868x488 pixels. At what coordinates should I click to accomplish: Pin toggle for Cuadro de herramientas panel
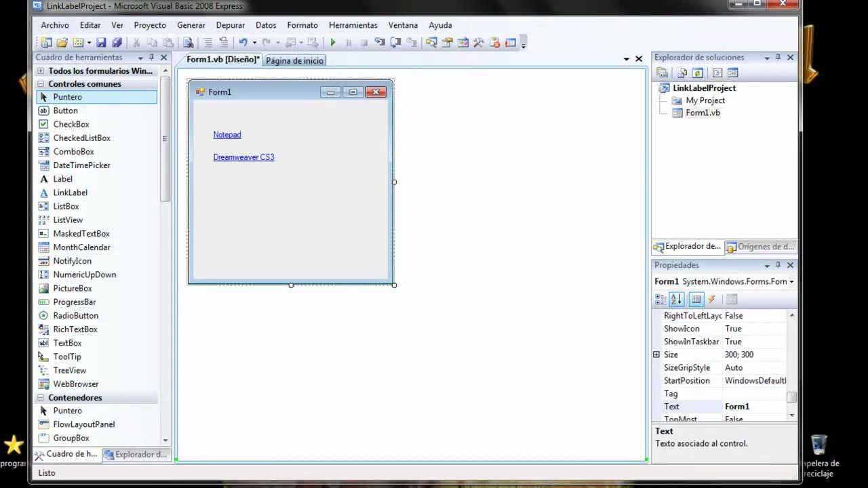pos(151,58)
